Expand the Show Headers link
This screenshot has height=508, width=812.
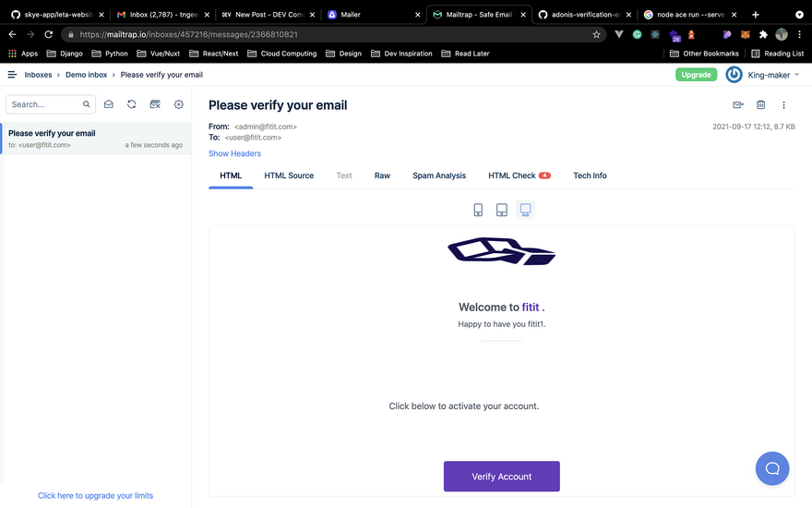click(x=234, y=153)
